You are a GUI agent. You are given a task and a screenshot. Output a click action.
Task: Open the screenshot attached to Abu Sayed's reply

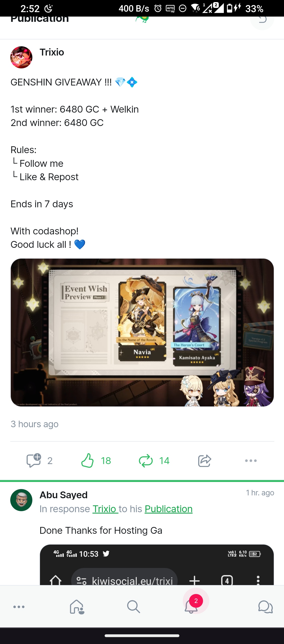157,565
